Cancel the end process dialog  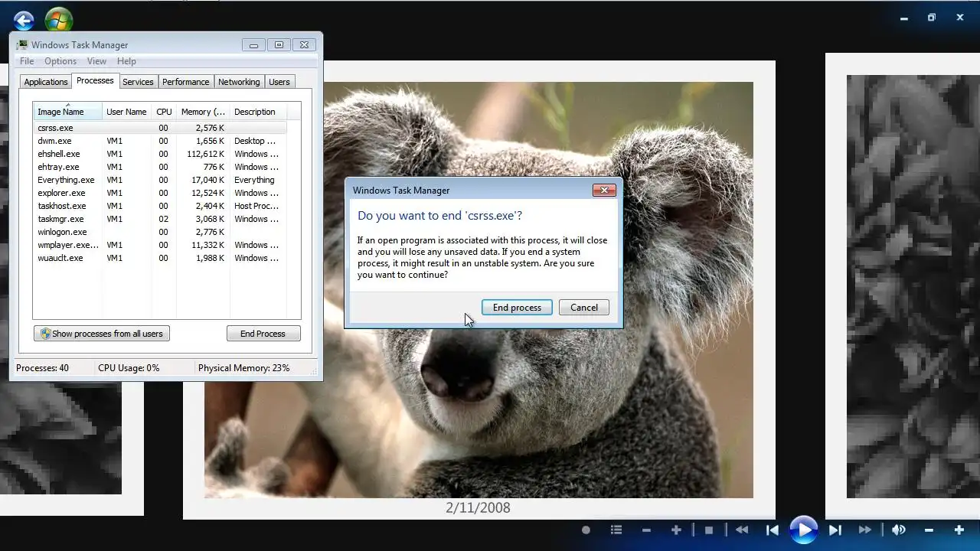click(584, 308)
